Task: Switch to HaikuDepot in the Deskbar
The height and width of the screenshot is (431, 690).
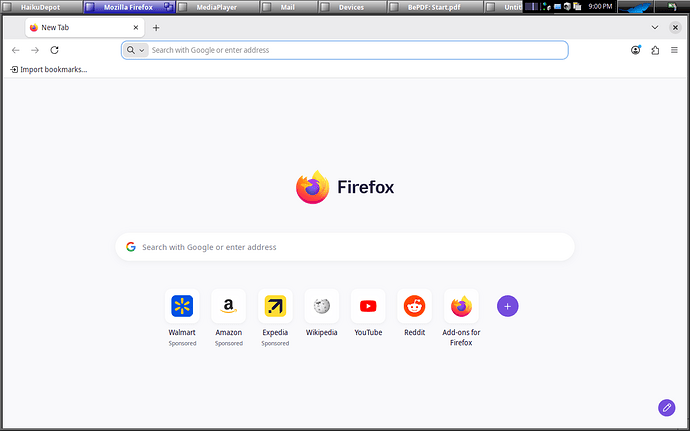Action: (41, 7)
